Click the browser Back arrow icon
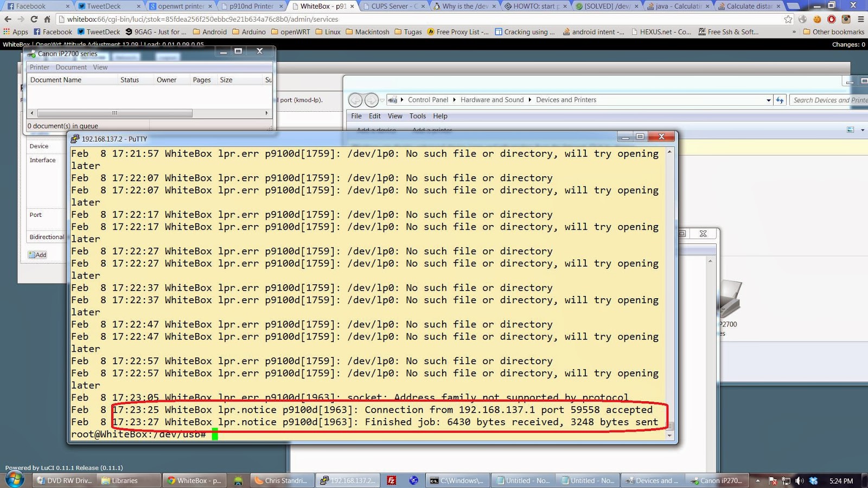Screen dimensions: 868x488 click(x=8, y=19)
